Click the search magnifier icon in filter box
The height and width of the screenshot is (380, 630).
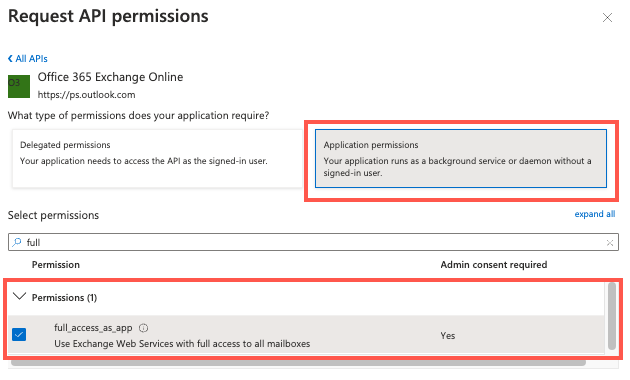point(17,242)
